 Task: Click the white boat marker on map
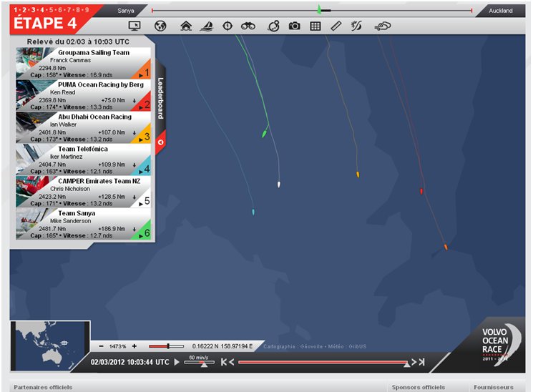[279, 185]
